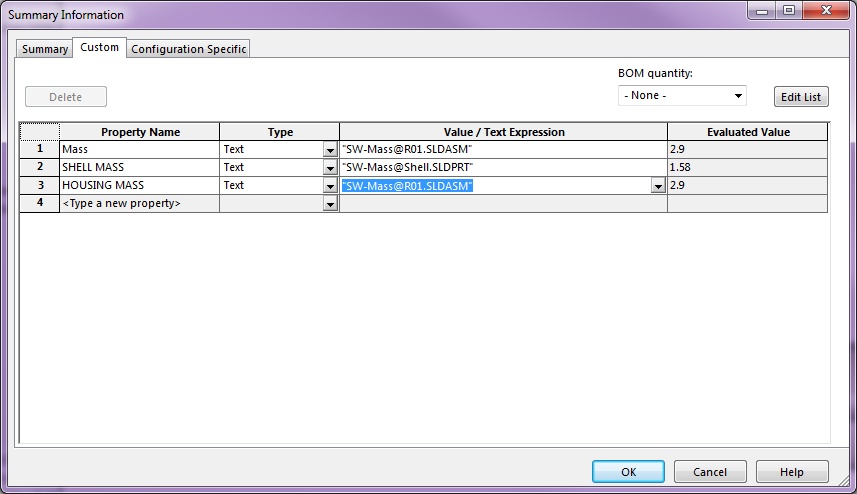Click the Cancel button

(710, 472)
